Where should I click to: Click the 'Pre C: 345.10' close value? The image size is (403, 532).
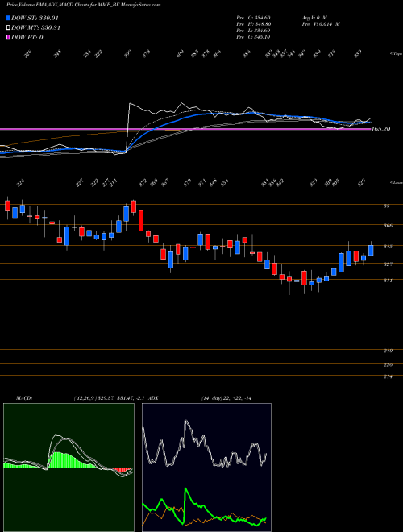pyautogui.click(x=253, y=37)
